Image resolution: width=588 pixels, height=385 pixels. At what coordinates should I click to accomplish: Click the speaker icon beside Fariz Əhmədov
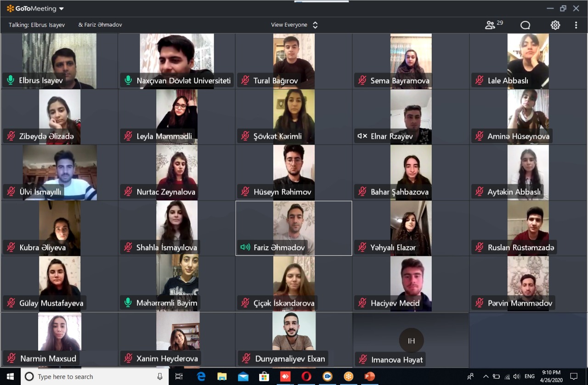pyautogui.click(x=245, y=247)
